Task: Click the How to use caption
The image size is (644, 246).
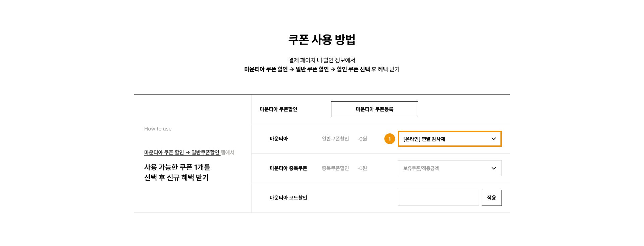Action: (158, 129)
